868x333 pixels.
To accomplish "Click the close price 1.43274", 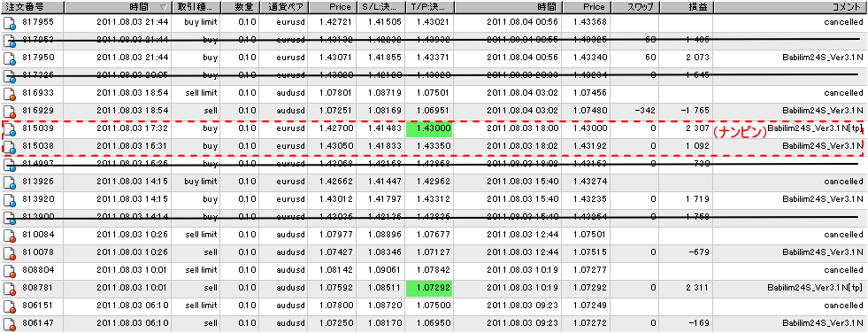I will coord(591,182).
